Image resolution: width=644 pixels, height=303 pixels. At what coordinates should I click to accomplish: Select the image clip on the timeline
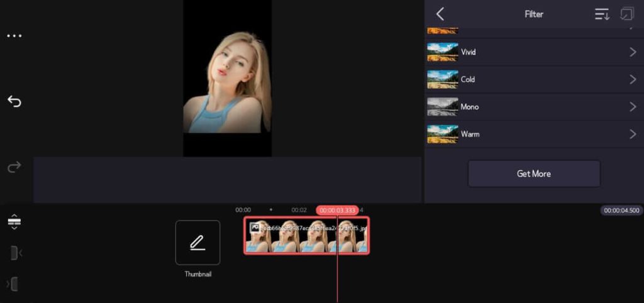click(x=307, y=236)
